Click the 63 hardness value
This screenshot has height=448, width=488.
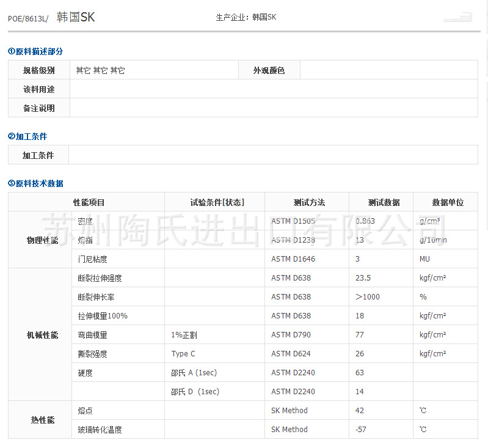[x=360, y=373]
